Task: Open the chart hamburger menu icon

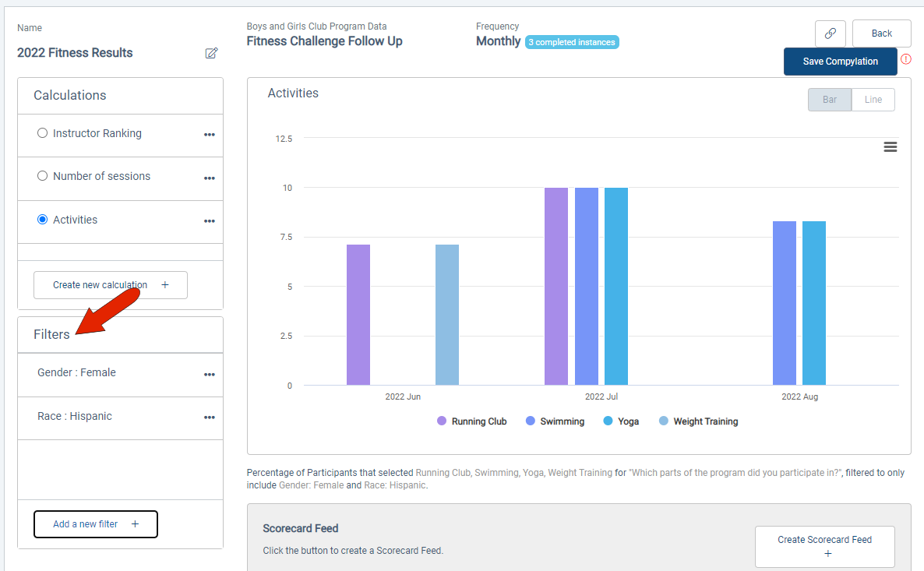Action: coord(890,146)
